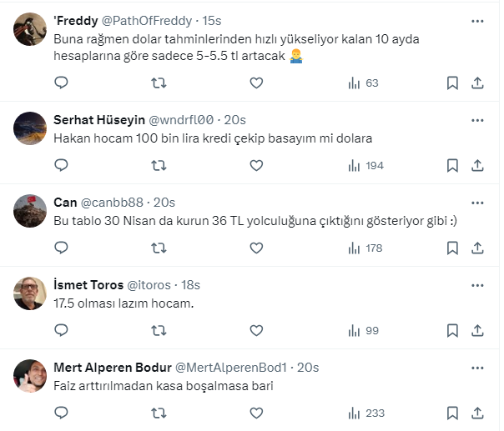Viewport: 504px width, 431px height.
Task: Click İsmet Toros's avatar photo
Action: (x=31, y=293)
